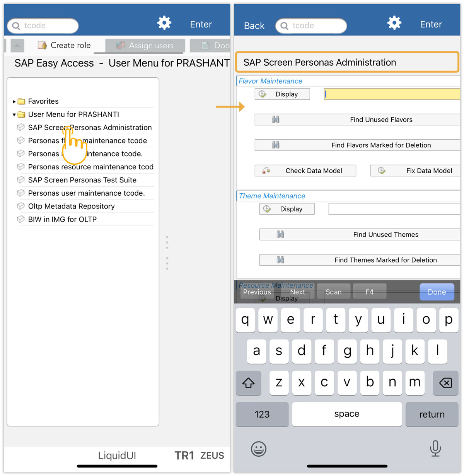
Task: Tap search magnifier in left tcode field
Action: [x=16, y=26]
